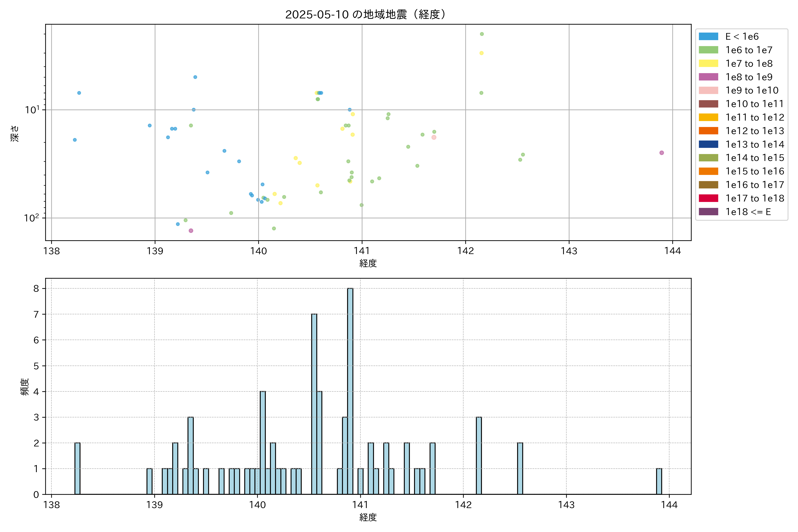Click the topmost green scatter point
This screenshot has height=532, width=798.
coord(482,34)
